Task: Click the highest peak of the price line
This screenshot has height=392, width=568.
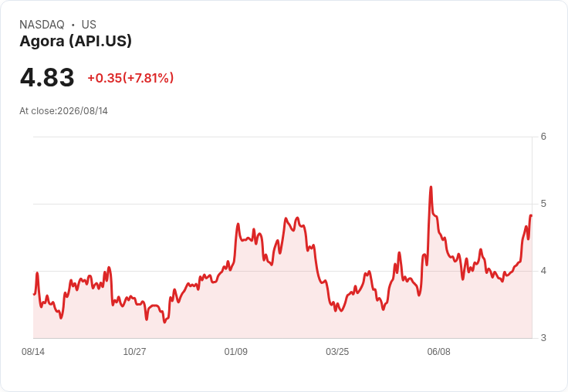Action: [x=431, y=187]
